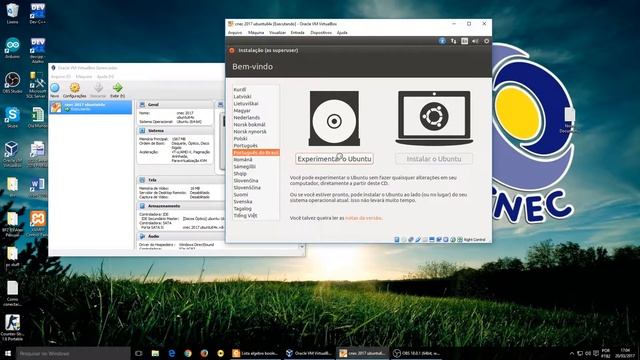Screen dimensions: 640x360
Task: Choose Tiếng Việt from the language list
Action: point(245,216)
